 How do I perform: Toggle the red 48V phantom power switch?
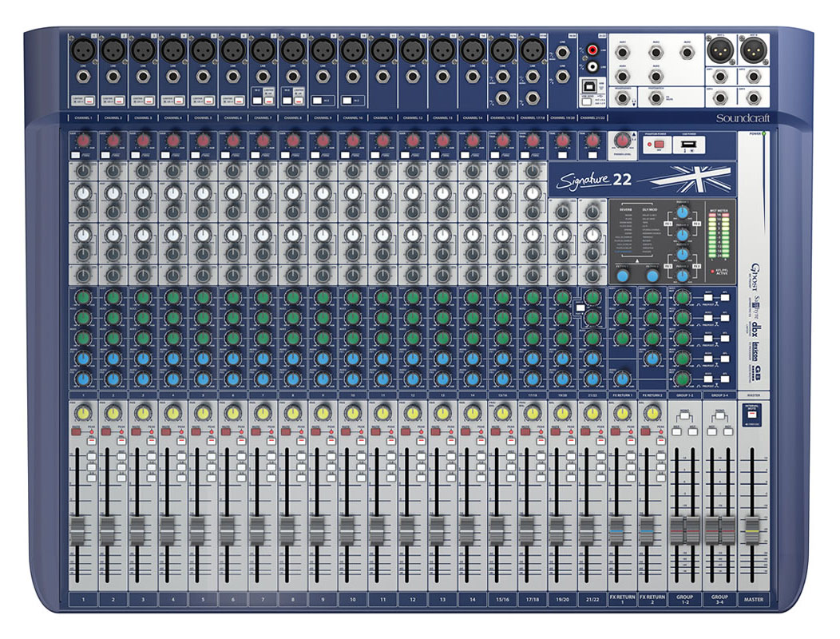coord(659,145)
